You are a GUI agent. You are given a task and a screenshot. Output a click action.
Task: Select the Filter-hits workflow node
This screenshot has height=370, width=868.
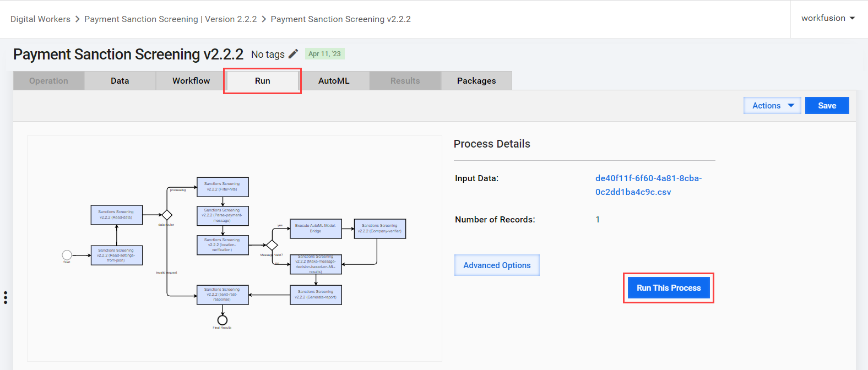pyautogui.click(x=223, y=187)
